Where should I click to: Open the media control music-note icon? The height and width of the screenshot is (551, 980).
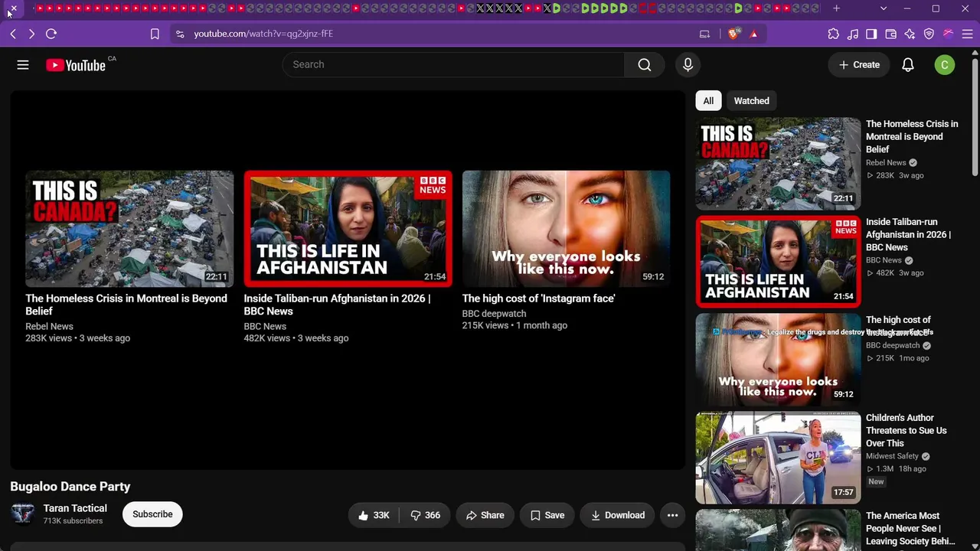[853, 34]
